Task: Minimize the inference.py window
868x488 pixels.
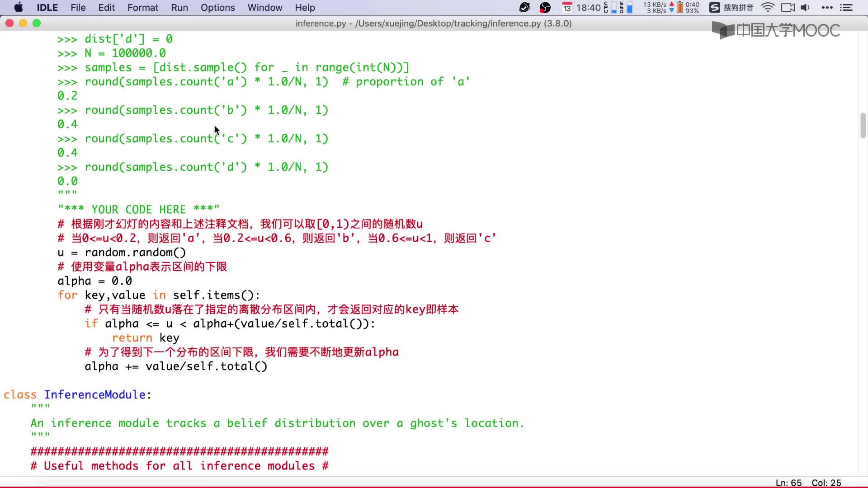Action: tap(23, 23)
